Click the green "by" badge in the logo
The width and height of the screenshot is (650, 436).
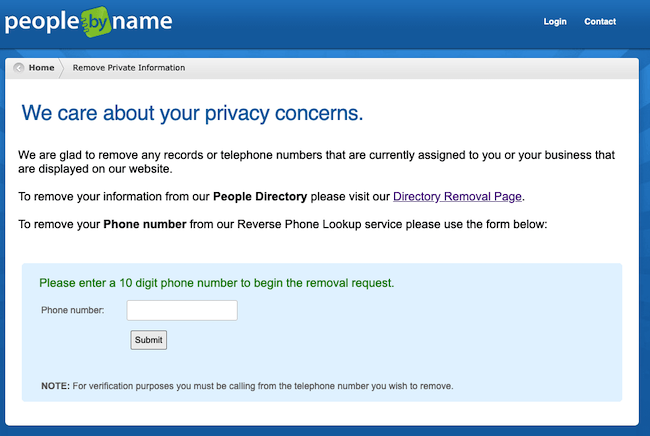coord(96,22)
